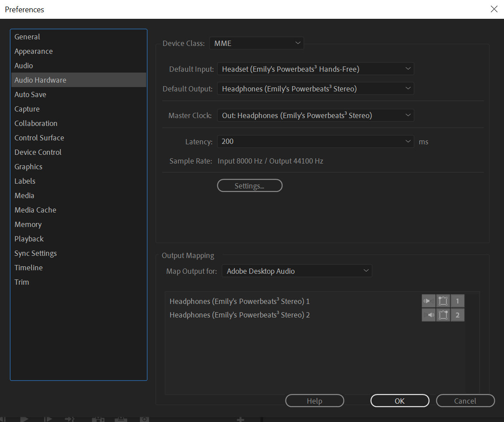Open the Latency dropdown showing 200
The height and width of the screenshot is (422, 504).
coord(316,142)
